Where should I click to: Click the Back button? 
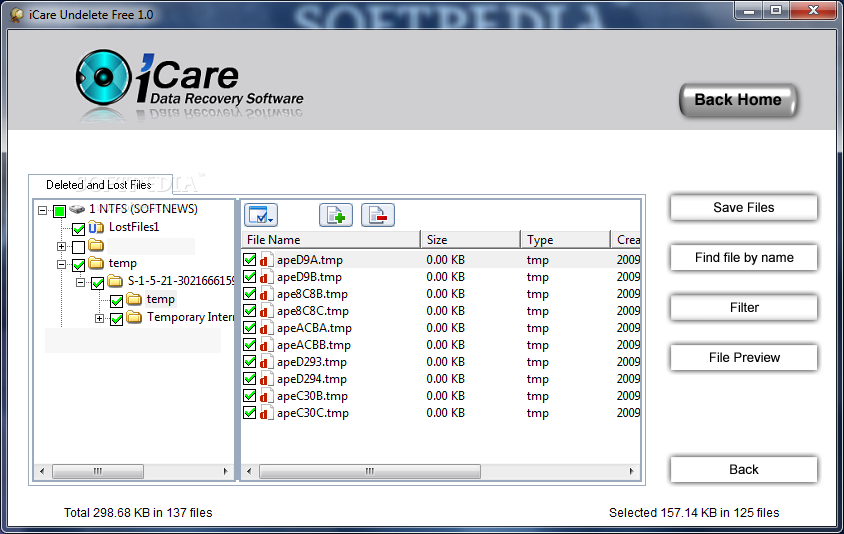coord(744,469)
